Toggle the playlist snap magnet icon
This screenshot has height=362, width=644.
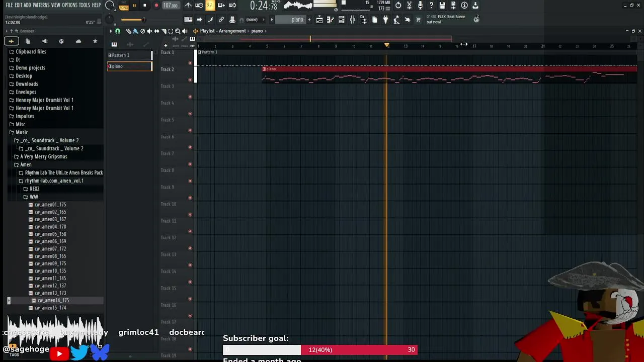pyautogui.click(x=118, y=31)
